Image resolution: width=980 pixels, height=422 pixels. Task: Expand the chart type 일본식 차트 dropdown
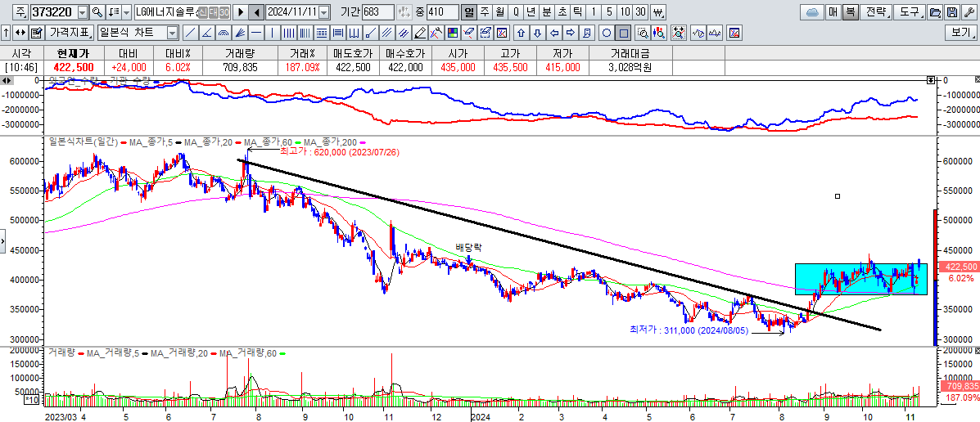point(172,33)
